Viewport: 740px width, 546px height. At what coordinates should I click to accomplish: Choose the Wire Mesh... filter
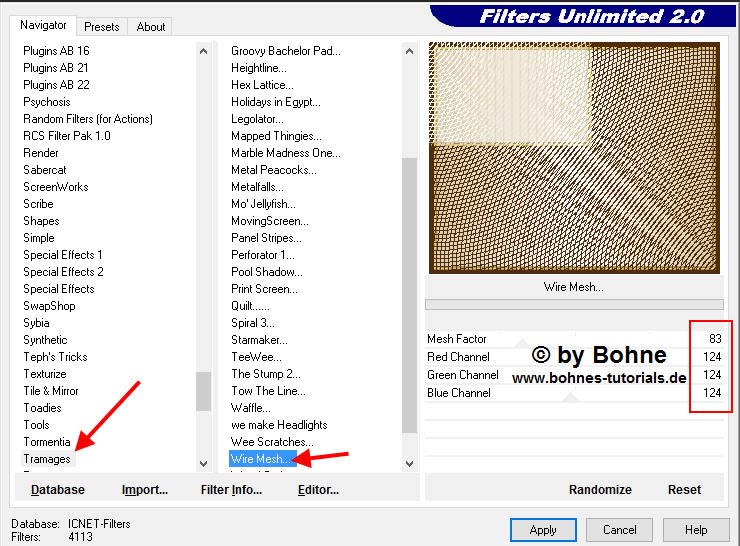(x=261, y=459)
